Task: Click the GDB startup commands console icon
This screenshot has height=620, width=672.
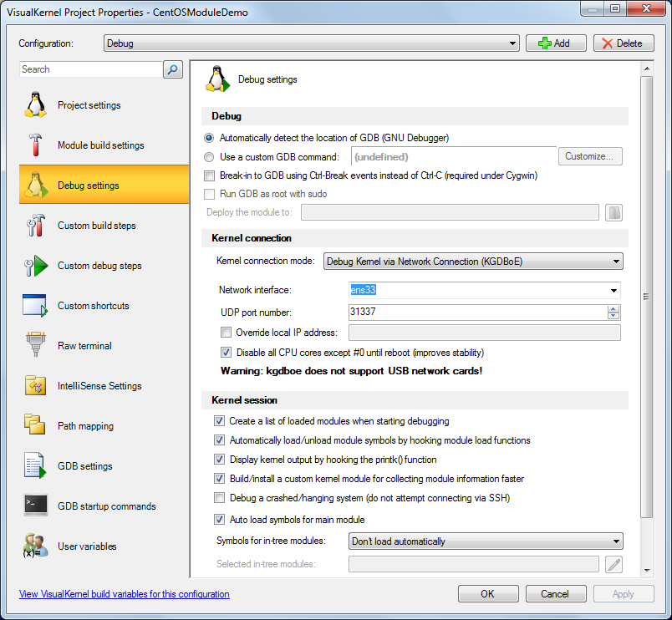Action: click(36, 506)
